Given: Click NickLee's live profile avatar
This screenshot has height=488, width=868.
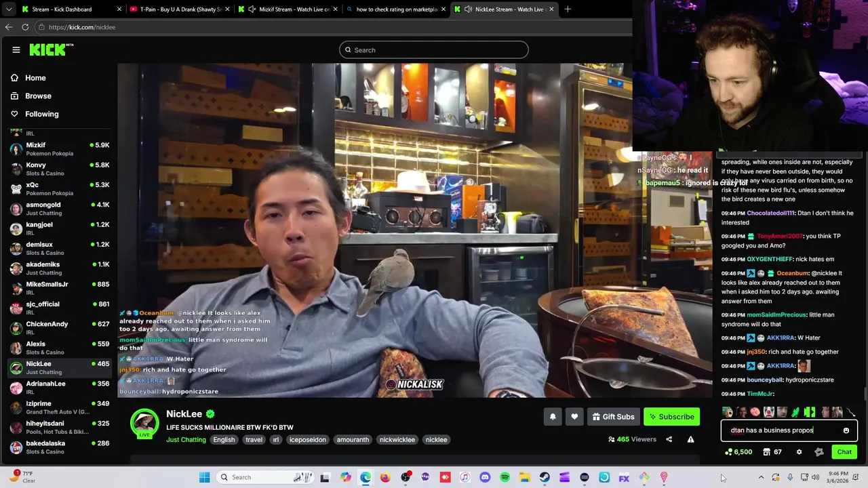Looking at the screenshot, I should (x=144, y=424).
